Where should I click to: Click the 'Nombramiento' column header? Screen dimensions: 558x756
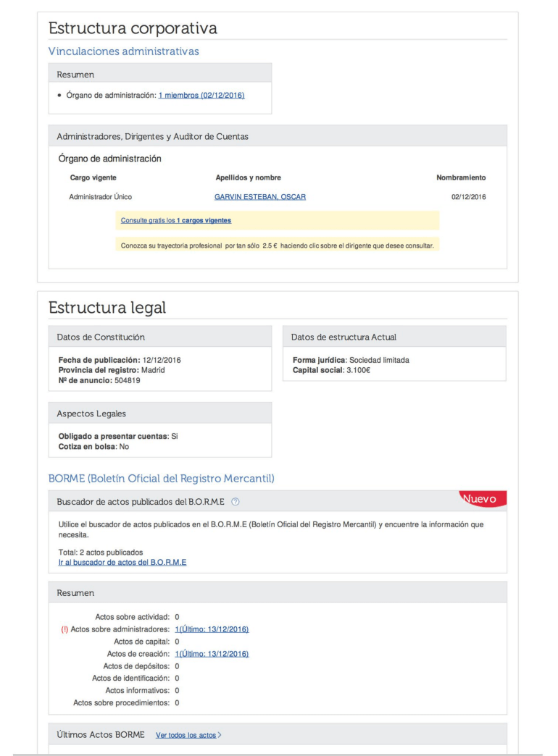tap(460, 177)
